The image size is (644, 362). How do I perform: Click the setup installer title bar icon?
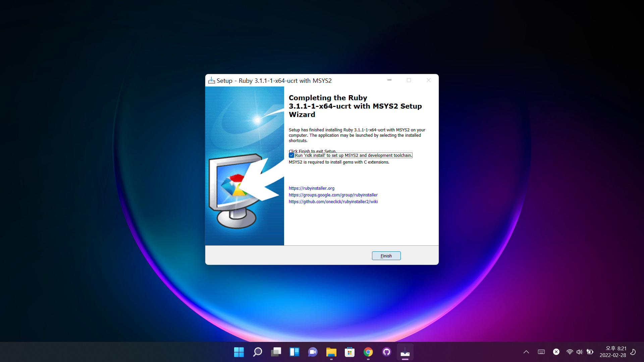[x=211, y=80]
